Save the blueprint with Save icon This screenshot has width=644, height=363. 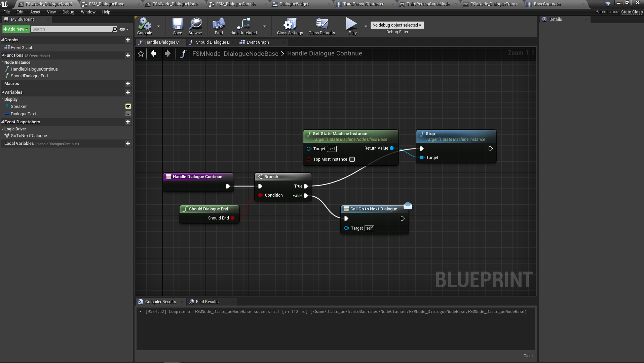point(177,26)
